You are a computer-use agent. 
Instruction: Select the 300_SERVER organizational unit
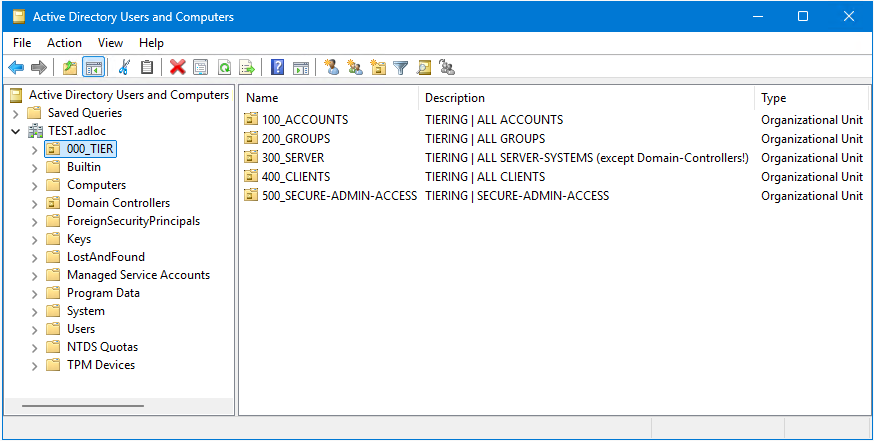293,158
